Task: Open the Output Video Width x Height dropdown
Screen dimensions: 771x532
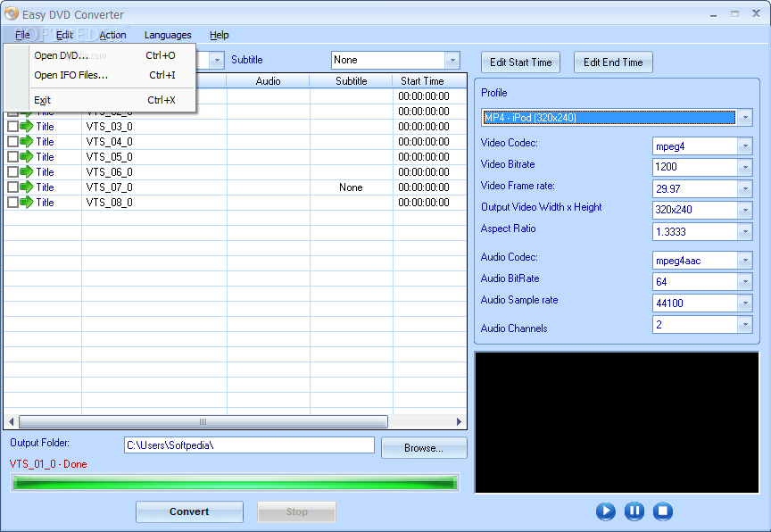Action: click(x=745, y=210)
